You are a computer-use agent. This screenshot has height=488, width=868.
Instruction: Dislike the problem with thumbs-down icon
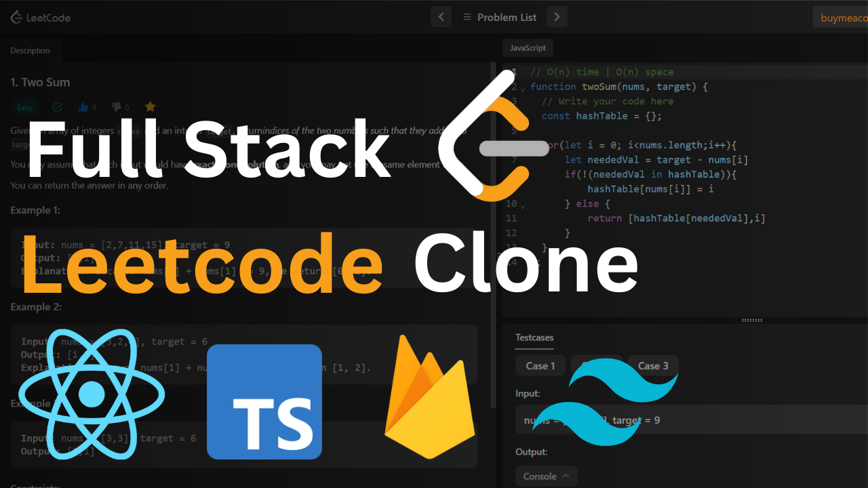click(x=117, y=107)
